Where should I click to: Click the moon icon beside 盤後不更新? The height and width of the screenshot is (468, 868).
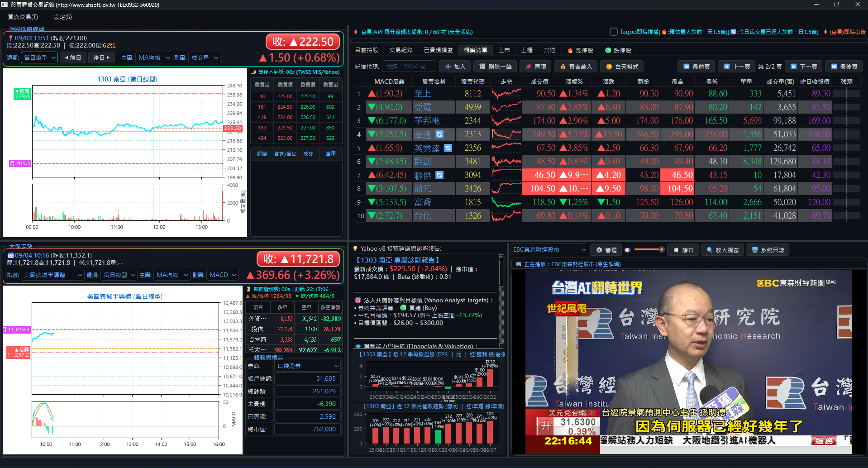coord(254,72)
